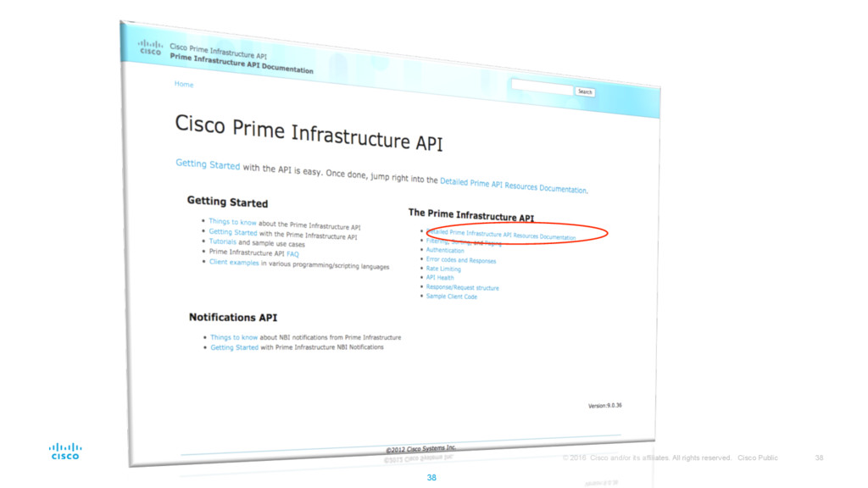Open Things to know about NBI notifications link
868x488 pixels.
coord(234,337)
